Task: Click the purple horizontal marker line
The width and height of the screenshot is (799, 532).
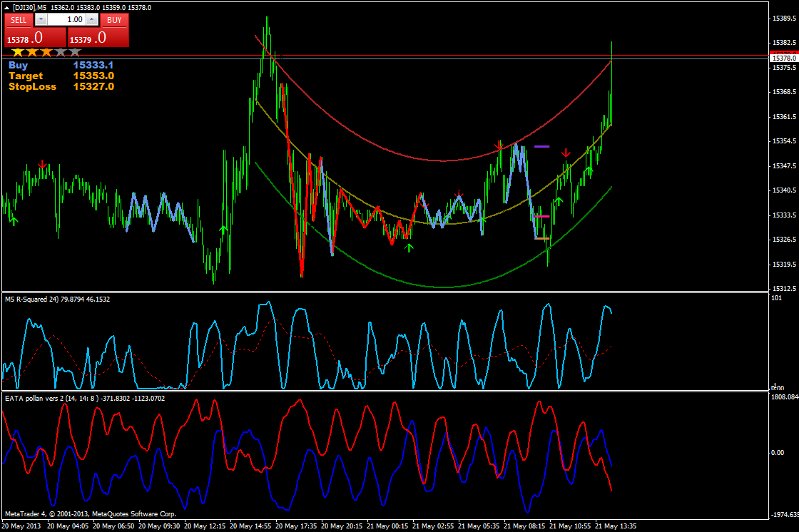Action: coord(541,146)
